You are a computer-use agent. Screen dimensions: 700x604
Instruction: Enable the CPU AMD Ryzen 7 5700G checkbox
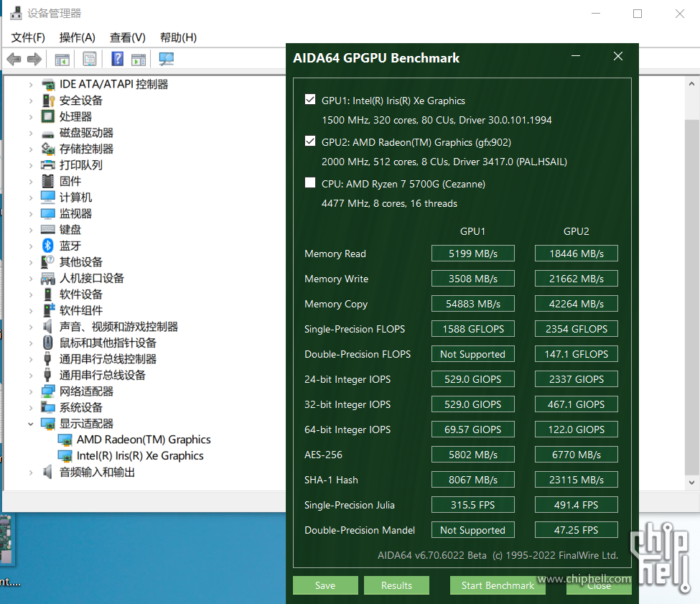click(x=309, y=182)
